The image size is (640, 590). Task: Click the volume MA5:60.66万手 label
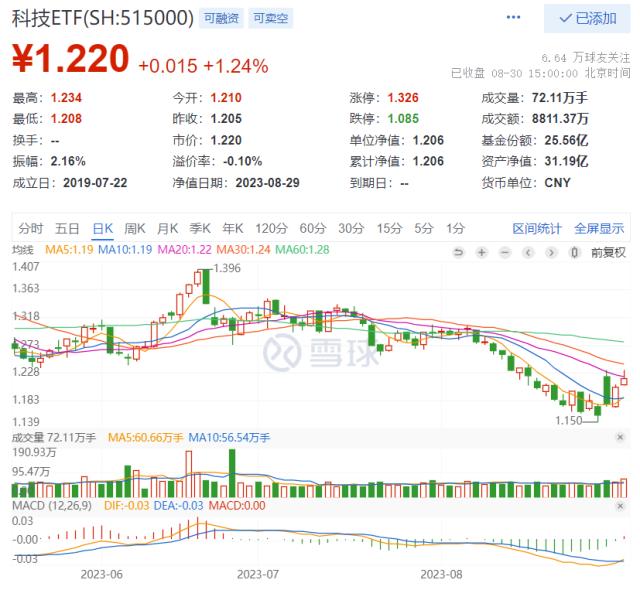pos(145,438)
